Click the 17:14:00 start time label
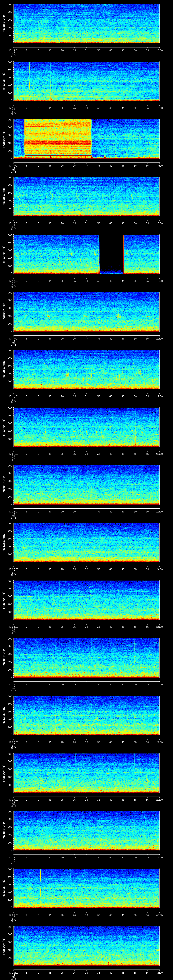 13,50
